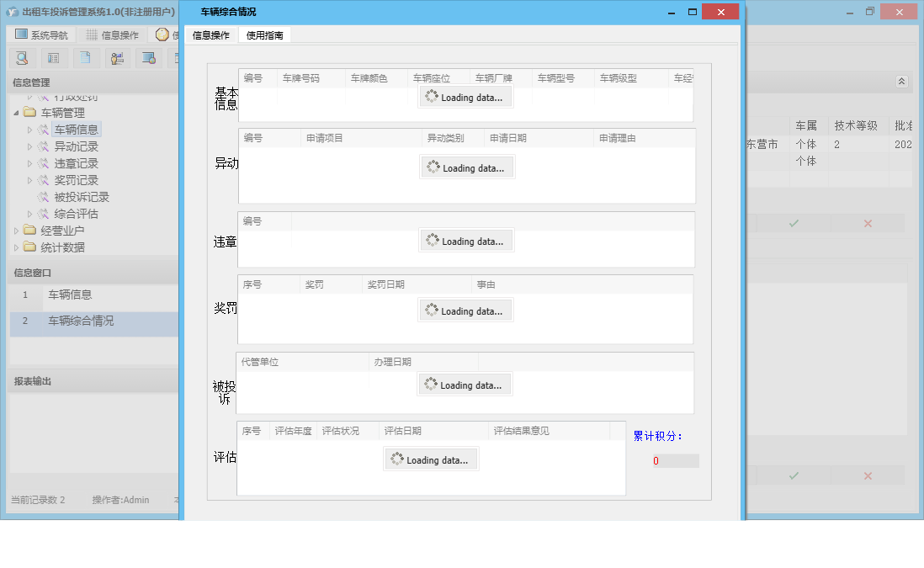Screen dimensions: 924x568
Task: Select the personnel management toolbar icon
Action: click(116, 59)
